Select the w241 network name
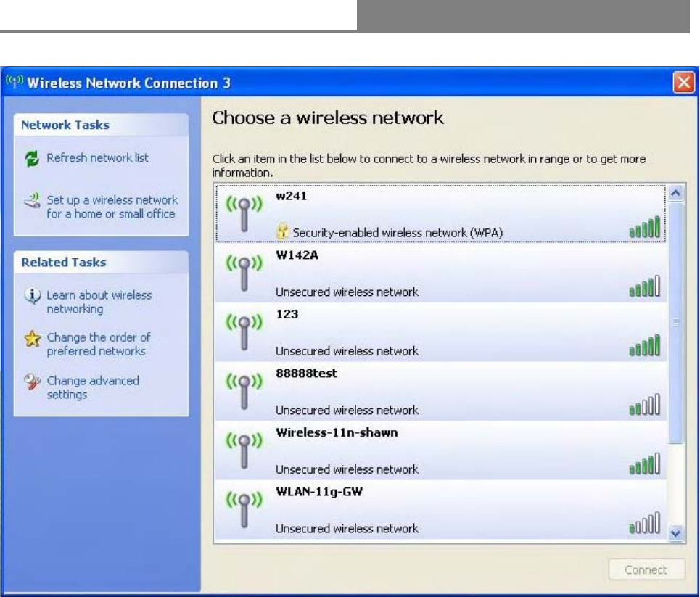The image size is (700, 597). pos(292,196)
